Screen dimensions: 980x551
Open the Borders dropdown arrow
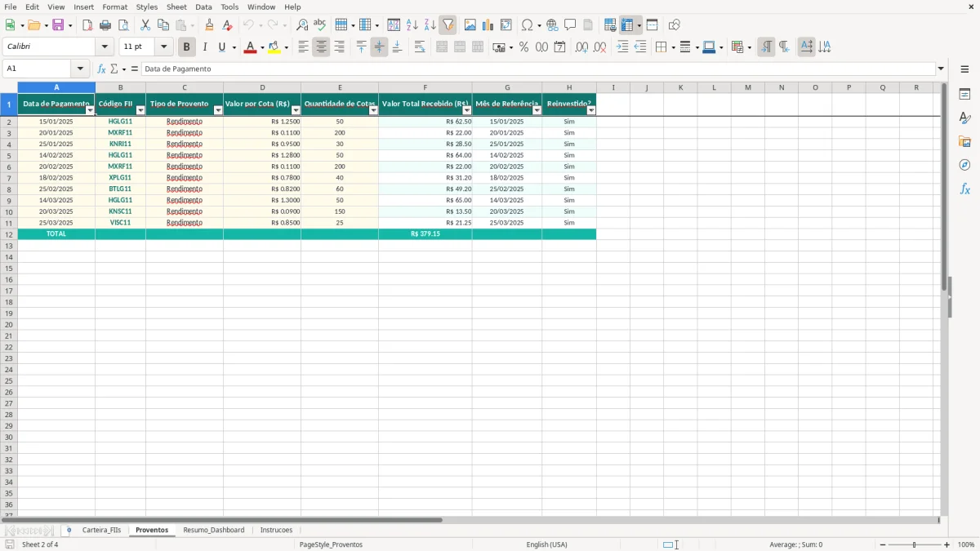pos(672,47)
